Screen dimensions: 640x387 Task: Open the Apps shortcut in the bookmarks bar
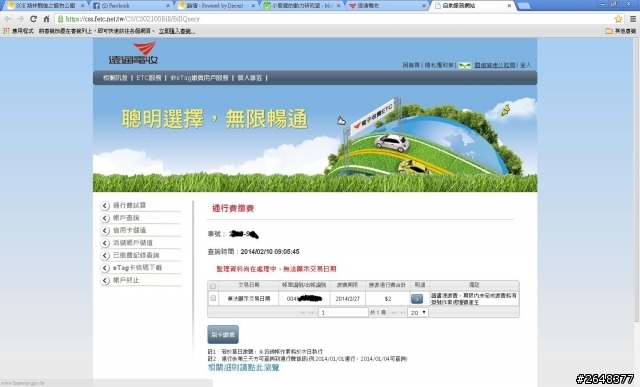point(18,31)
